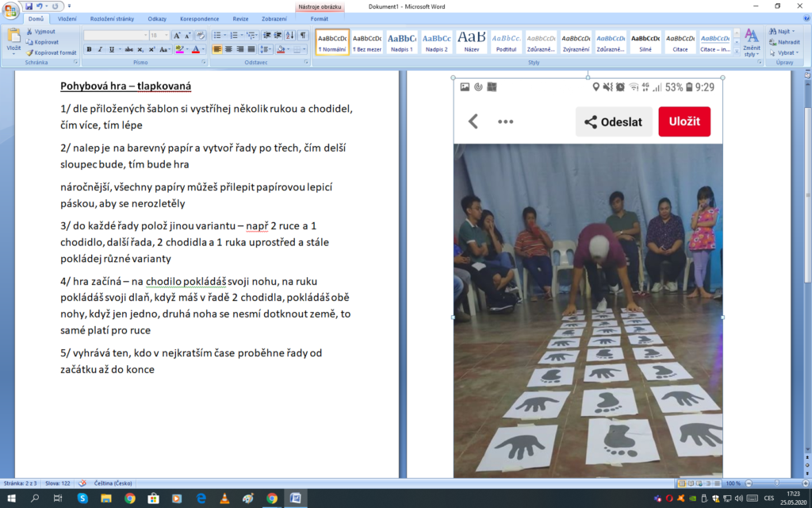Apply superscript formatting
Screen dimensions: 812x508
coord(151,49)
